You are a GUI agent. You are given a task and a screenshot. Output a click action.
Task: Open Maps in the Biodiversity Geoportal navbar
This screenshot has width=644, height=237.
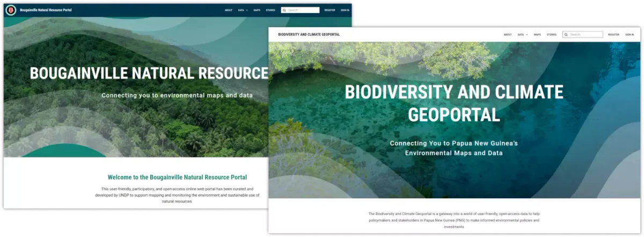(537, 34)
